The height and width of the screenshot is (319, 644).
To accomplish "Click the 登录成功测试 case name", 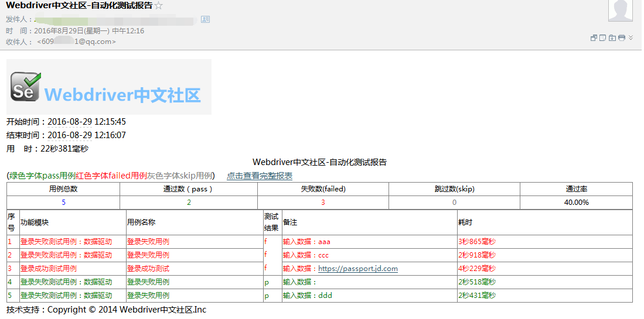I will coord(148,269).
